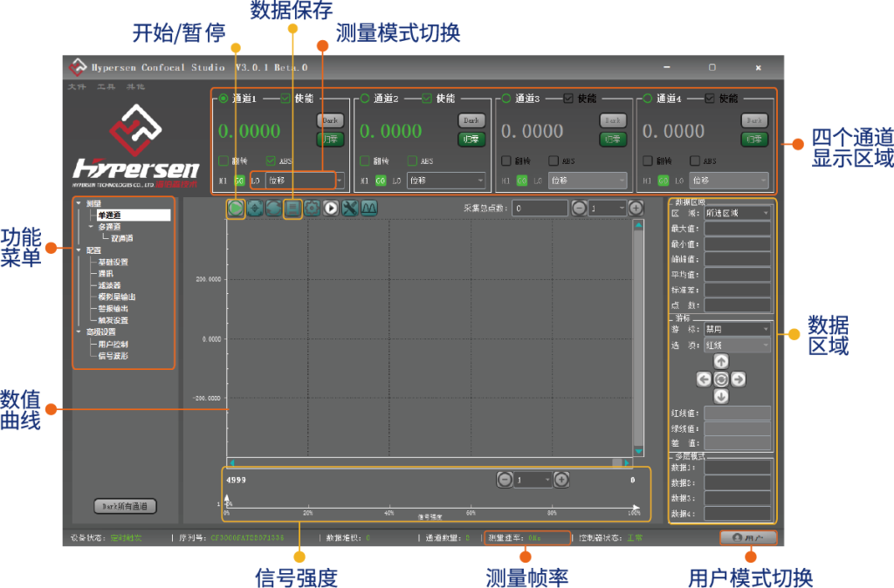Click the gear settings toolbar icon
Image resolution: width=894 pixels, height=588 pixels.
click(312, 208)
